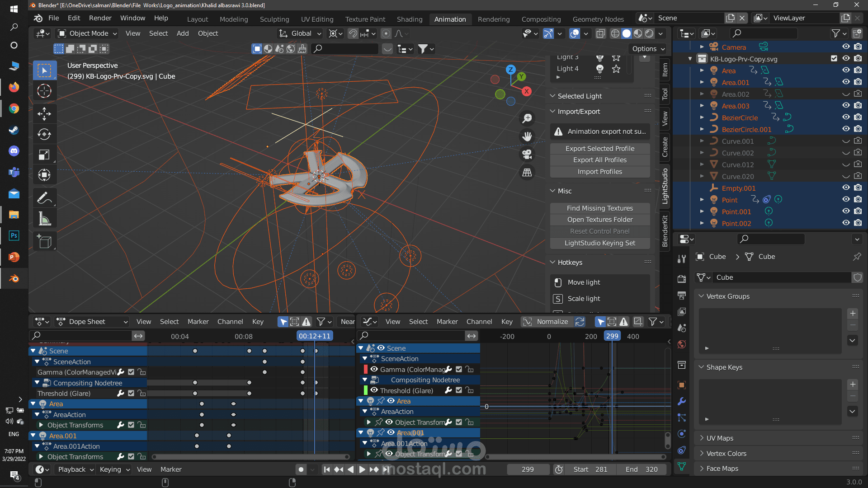Select the Annotate pencil tool
Screen dimensions: 868x488
point(44,198)
